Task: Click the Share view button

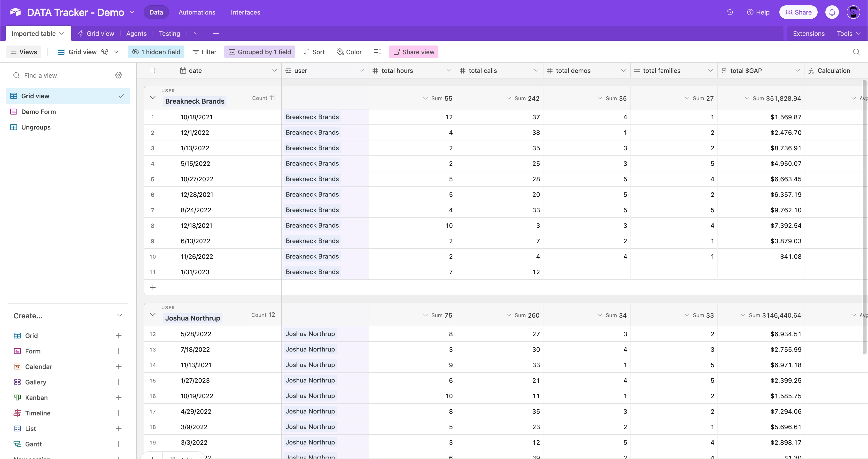Action: pyautogui.click(x=413, y=52)
